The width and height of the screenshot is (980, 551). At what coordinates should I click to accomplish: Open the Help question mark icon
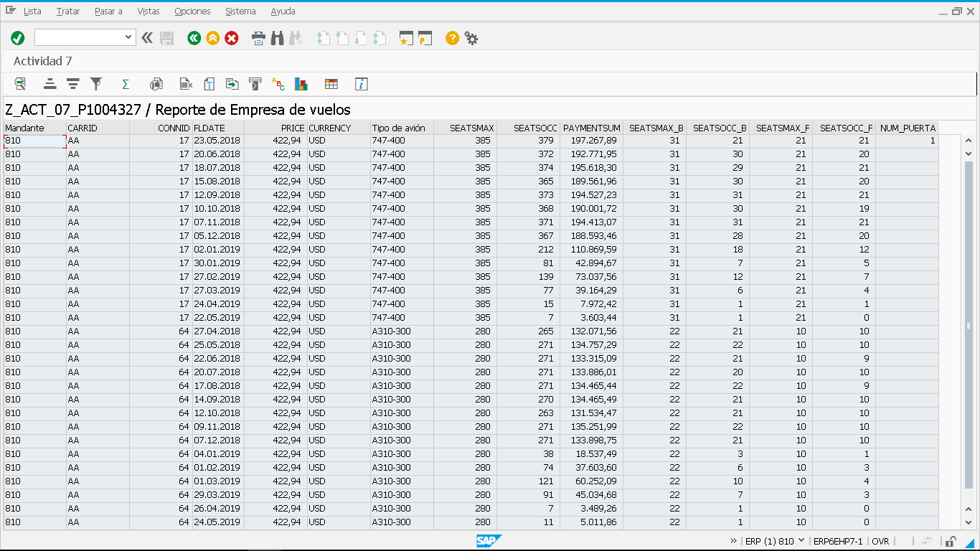click(452, 38)
